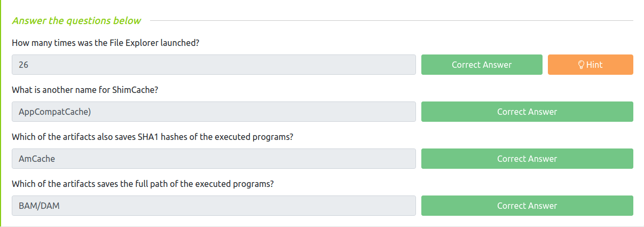Click the File Explorer launched question text
The image size is (644, 227).
pyautogui.click(x=105, y=43)
